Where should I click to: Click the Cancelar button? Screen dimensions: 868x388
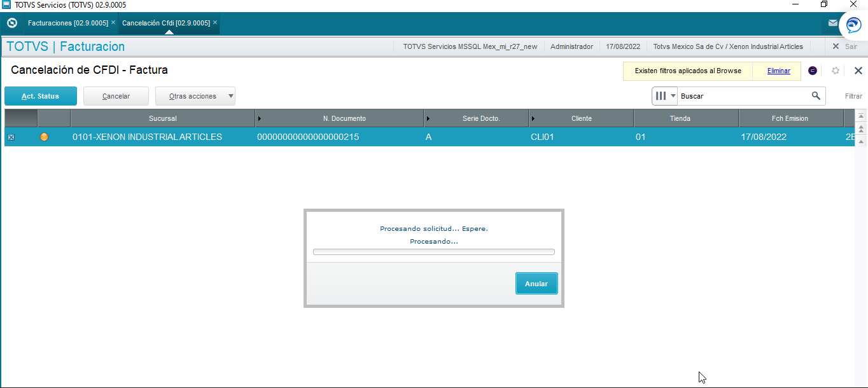pyautogui.click(x=116, y=96)
